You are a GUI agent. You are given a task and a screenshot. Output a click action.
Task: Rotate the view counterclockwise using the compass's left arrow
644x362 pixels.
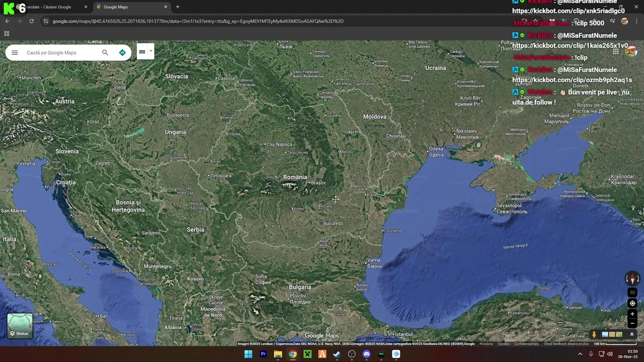tap(627, 279)
